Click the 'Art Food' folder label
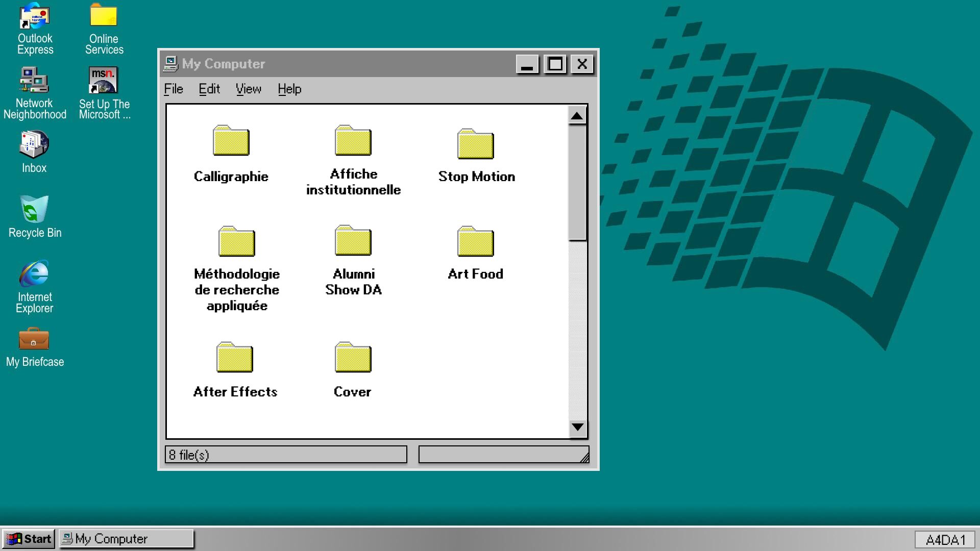Viewport: 980px width, 551px height. (x=476, y=274)
